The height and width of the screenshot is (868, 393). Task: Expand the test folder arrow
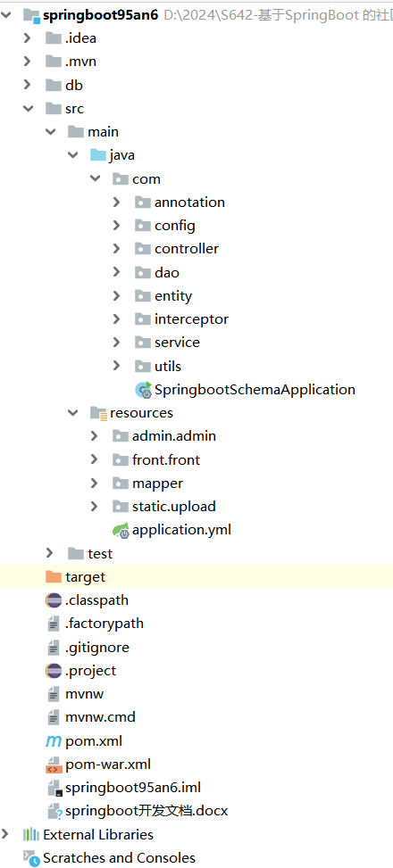pos(50,552)
